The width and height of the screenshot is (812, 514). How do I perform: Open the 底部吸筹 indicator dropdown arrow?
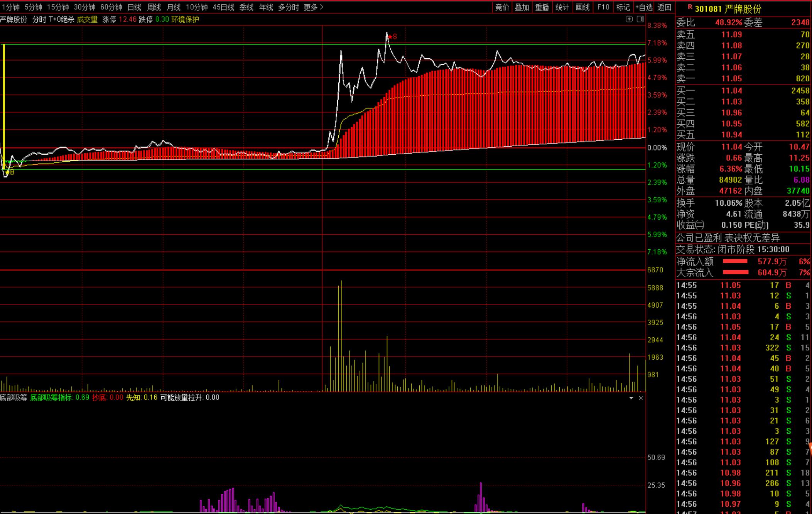631,398
